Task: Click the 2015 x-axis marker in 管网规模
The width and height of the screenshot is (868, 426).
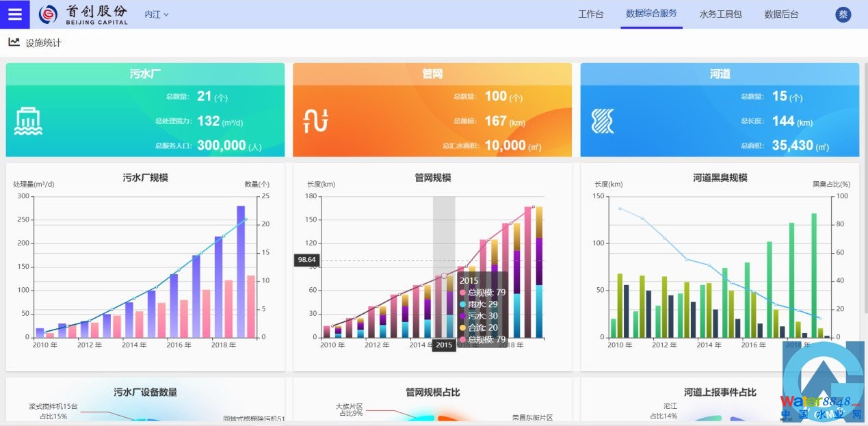Action: [x=444, y=345]
